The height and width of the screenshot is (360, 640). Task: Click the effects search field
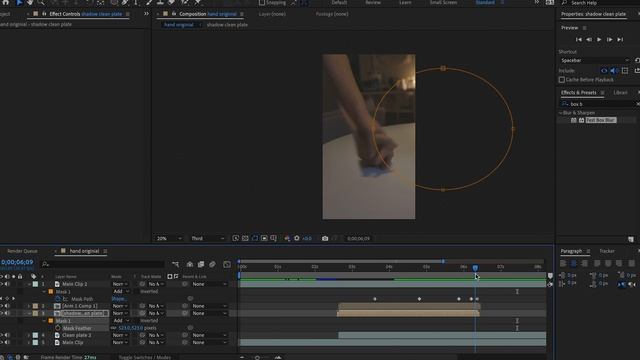(601, 104)
